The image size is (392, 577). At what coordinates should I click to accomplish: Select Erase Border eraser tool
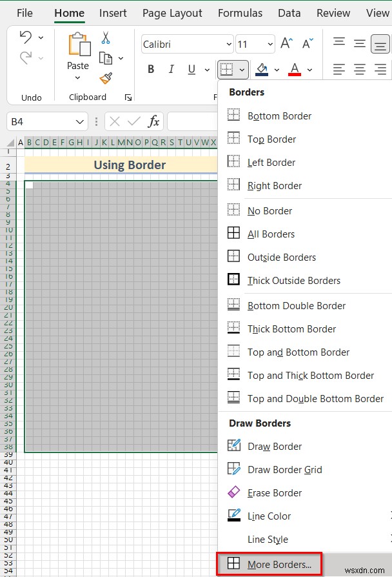click(305, 492)
